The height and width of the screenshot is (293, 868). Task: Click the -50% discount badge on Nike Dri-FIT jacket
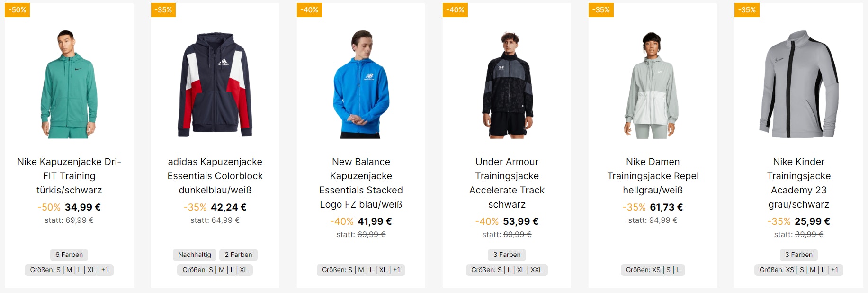17,9
